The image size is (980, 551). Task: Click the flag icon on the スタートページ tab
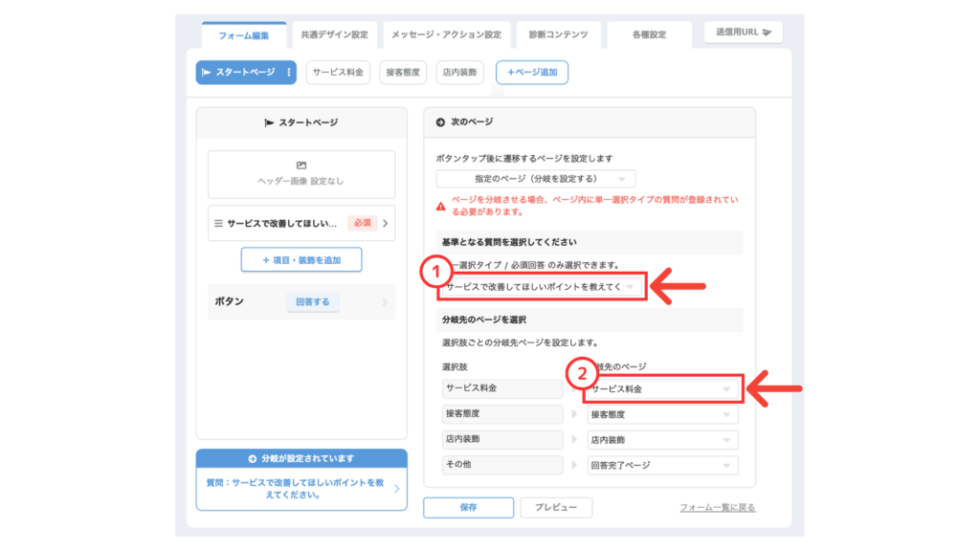[x=206, y=73]
